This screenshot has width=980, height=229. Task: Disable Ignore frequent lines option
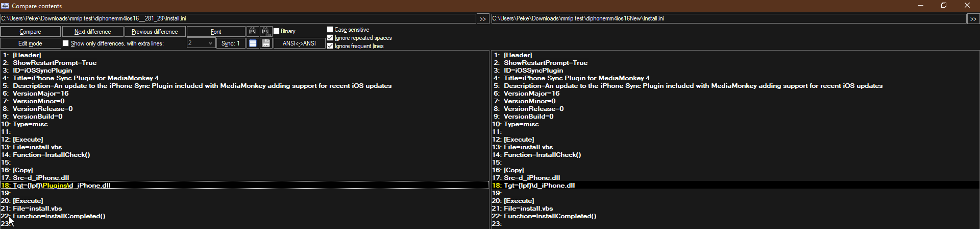click(x=330, y=46)
